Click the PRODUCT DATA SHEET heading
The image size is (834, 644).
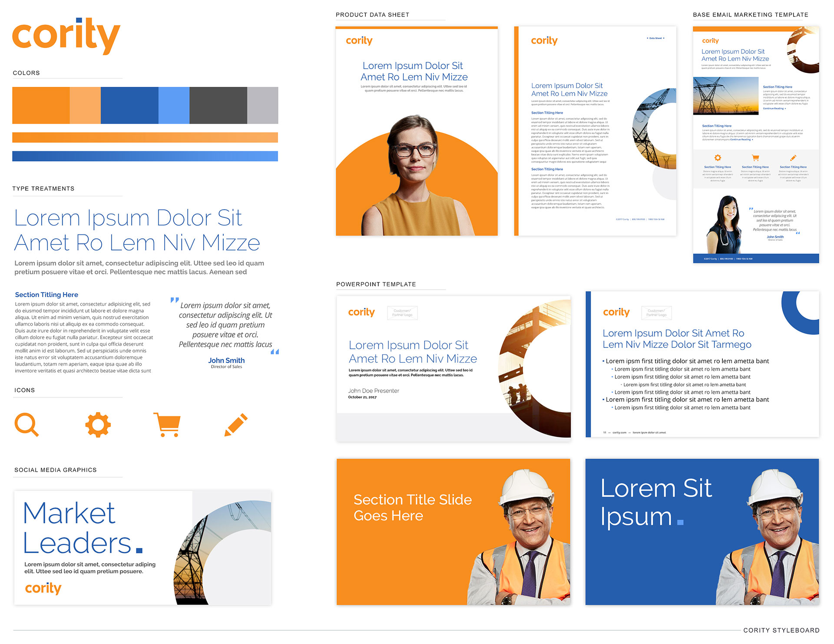coord(373,15)
